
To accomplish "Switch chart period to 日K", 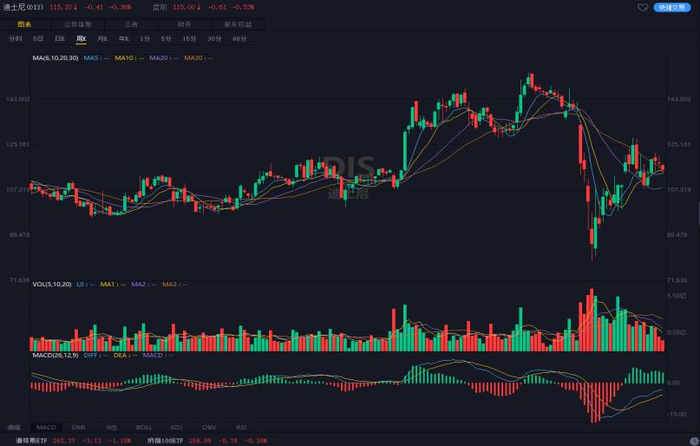I will [59, 38].
